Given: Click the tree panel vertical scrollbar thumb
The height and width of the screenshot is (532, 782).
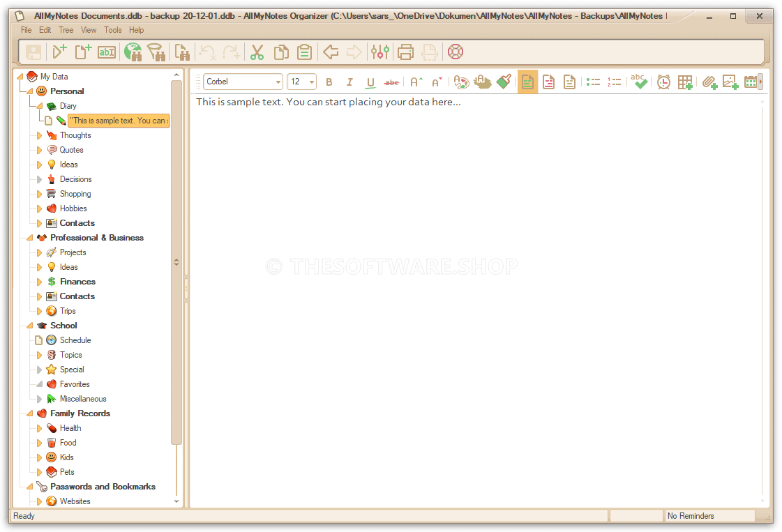Looking at the screenshot, I should (x=176, y=261).
